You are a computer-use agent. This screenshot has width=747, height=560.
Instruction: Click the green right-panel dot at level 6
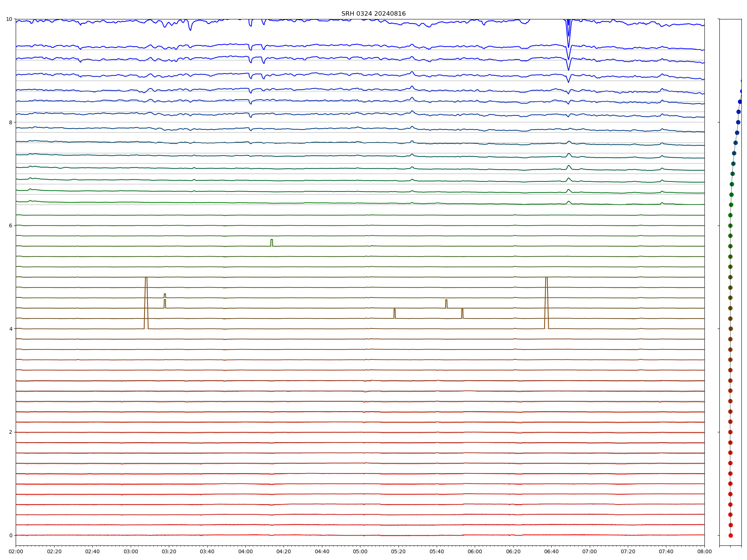pyautogui.click(x=730, y=225)
